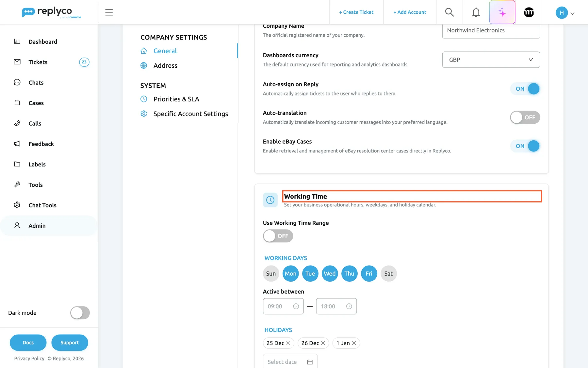The image size is (588, 368).
Task: Turn on Use Working Time Range
Action: click(278, 236)
